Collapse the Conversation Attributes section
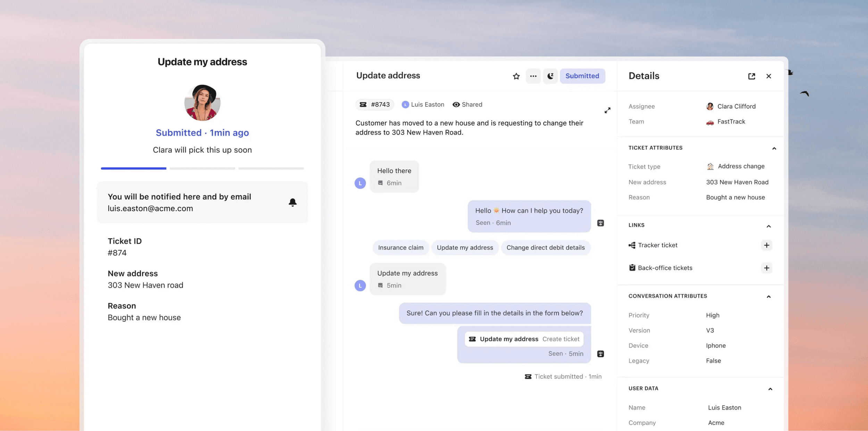 coord(769,296)
